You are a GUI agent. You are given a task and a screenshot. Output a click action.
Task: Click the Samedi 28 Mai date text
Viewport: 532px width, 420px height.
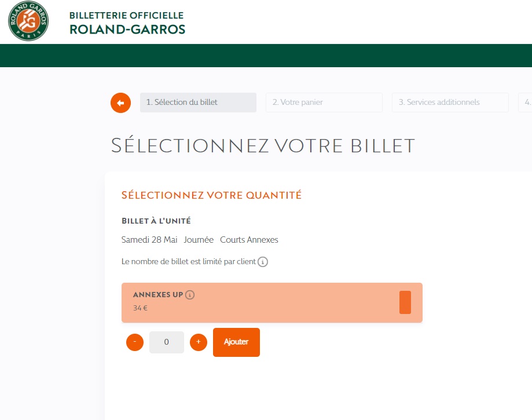coord(149,240)
